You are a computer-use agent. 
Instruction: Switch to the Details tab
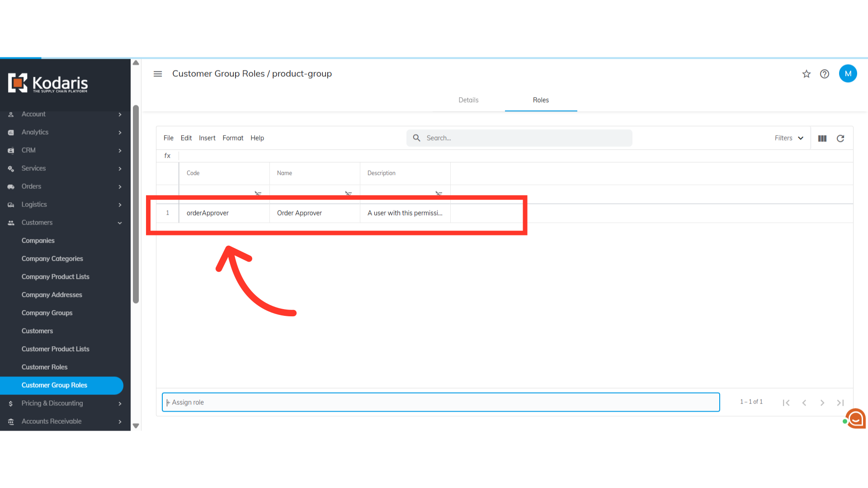coord(468,100)
